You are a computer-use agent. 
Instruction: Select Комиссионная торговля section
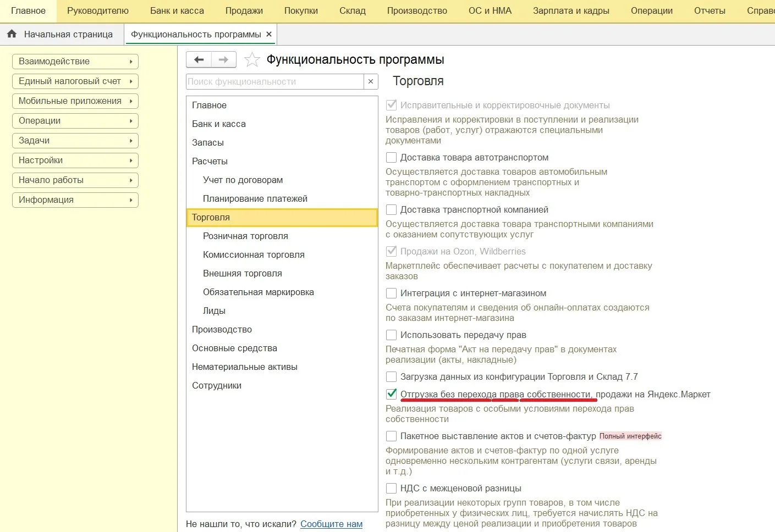[282, 254]
